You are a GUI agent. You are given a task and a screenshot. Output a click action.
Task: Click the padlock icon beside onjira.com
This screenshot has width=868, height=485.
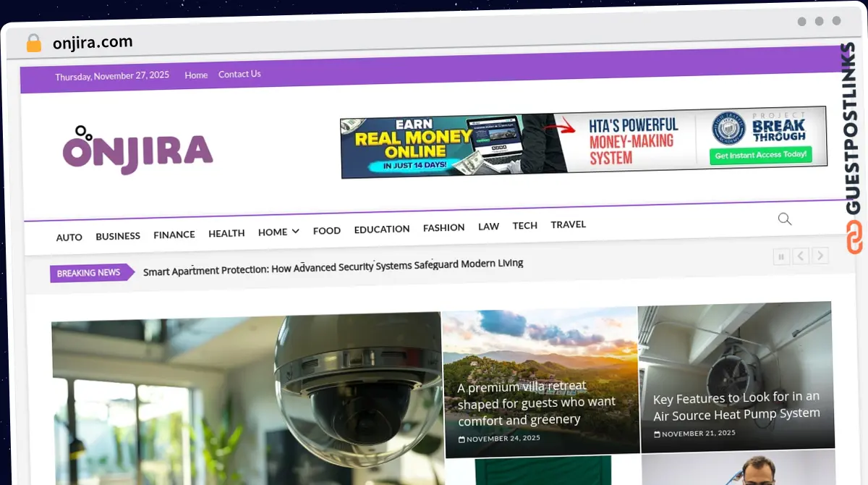(34, 43)
